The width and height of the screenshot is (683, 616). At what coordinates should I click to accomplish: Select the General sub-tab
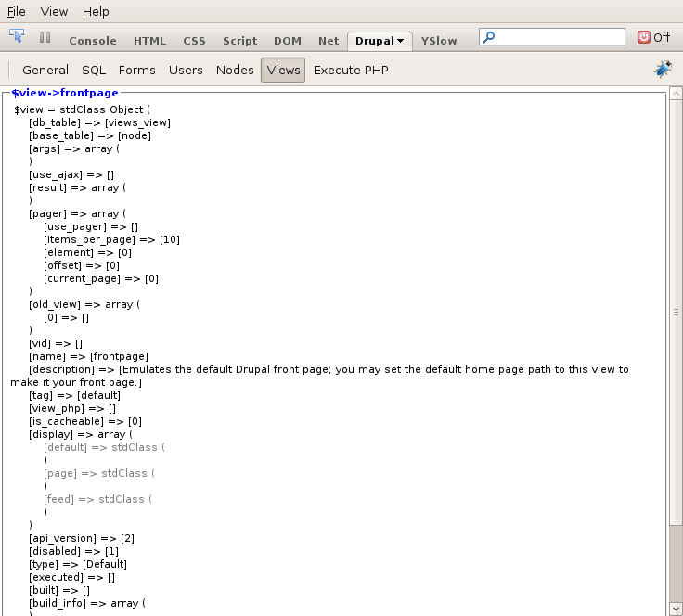click(x=45, y=71)
